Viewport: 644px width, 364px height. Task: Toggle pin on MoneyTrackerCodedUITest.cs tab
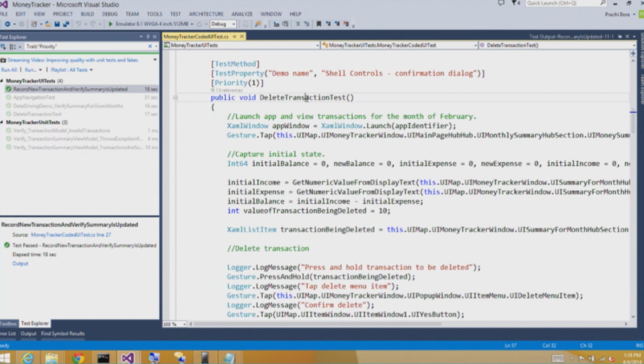235,37
